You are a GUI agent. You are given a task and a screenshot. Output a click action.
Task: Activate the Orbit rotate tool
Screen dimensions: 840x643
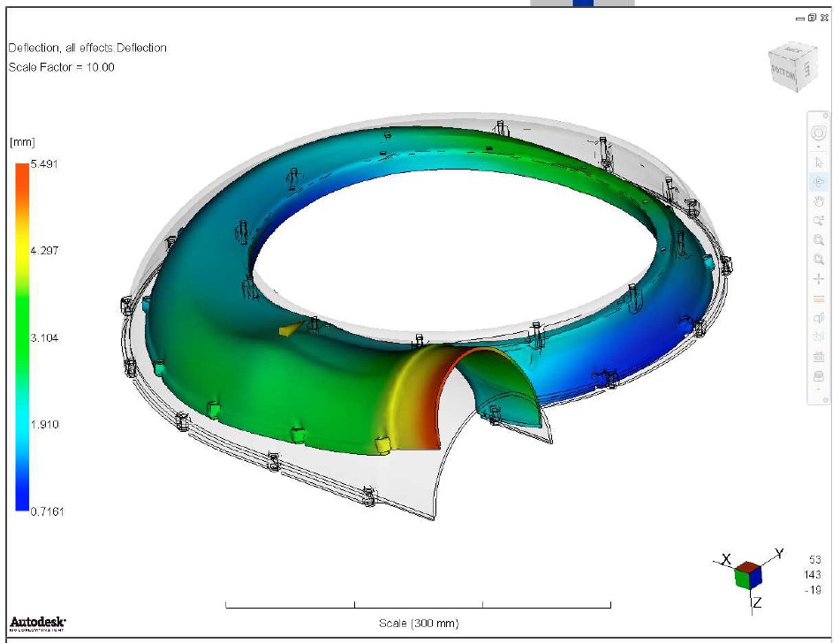tap(818, 182)
